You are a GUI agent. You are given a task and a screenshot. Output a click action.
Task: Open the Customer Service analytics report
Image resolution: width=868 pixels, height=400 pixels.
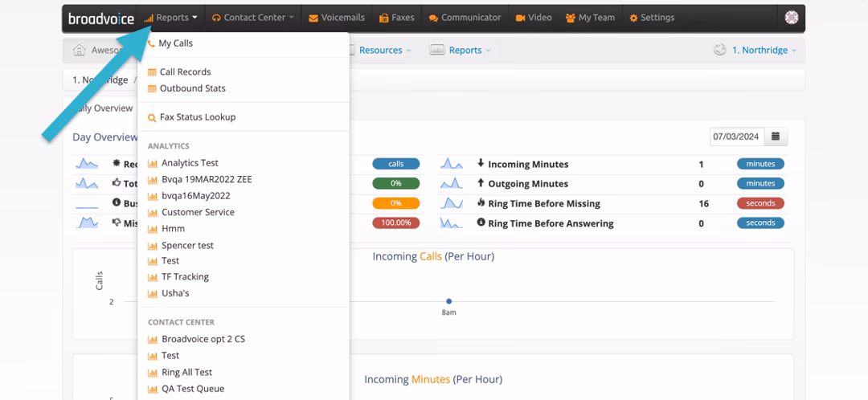198,212
